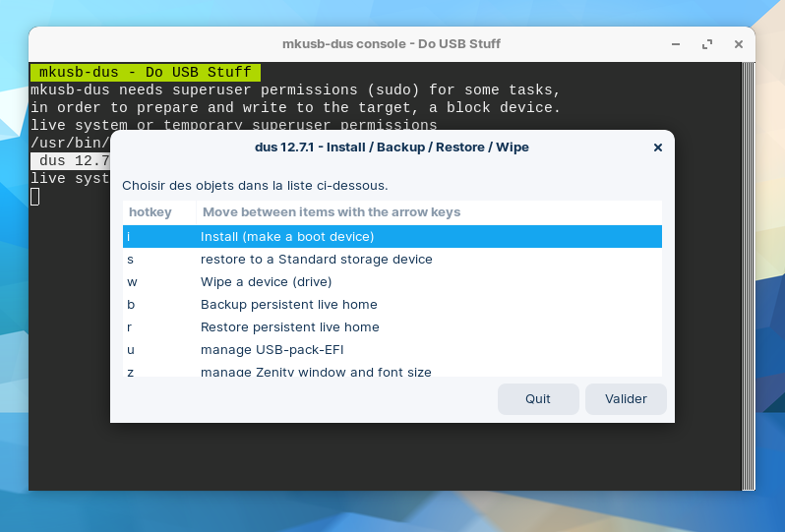
Task: Select manage Zenity window and font size
Action: (x=316, y=372)
